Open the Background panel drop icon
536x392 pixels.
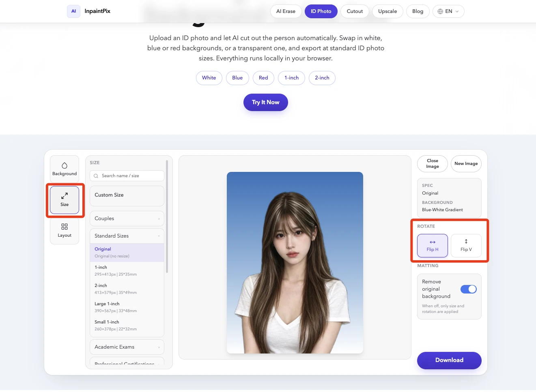[x=65, y=165]
